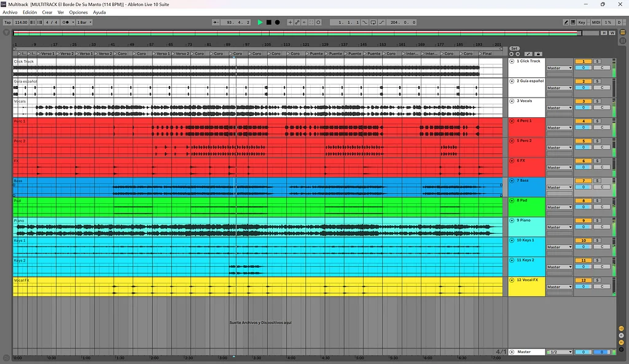Open Master output dropdown for Click Track
The image size is (629, 364).
(x=559, y=68)
